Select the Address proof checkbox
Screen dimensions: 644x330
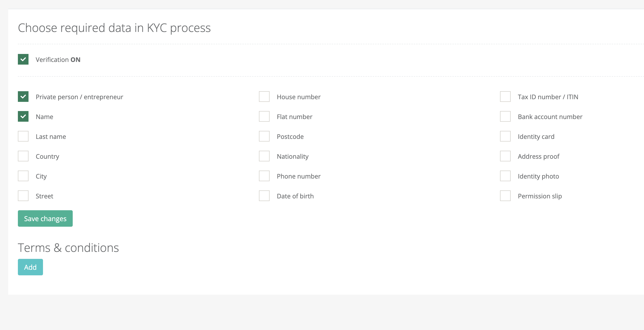click(505, 156)
